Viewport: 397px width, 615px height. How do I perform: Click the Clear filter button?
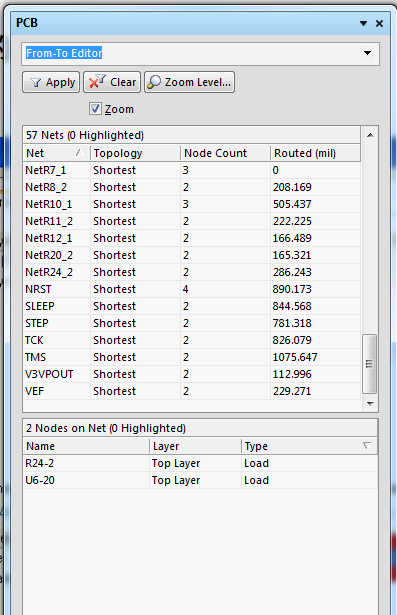112,82
